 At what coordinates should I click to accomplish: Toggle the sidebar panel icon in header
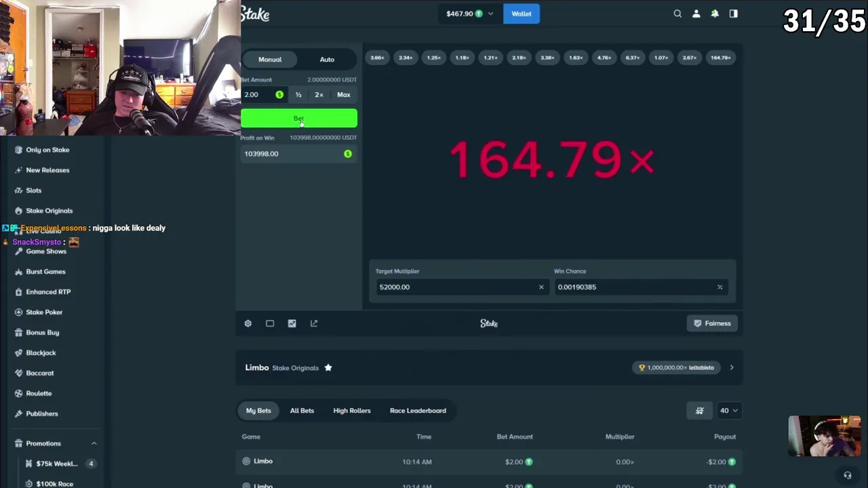734,14
